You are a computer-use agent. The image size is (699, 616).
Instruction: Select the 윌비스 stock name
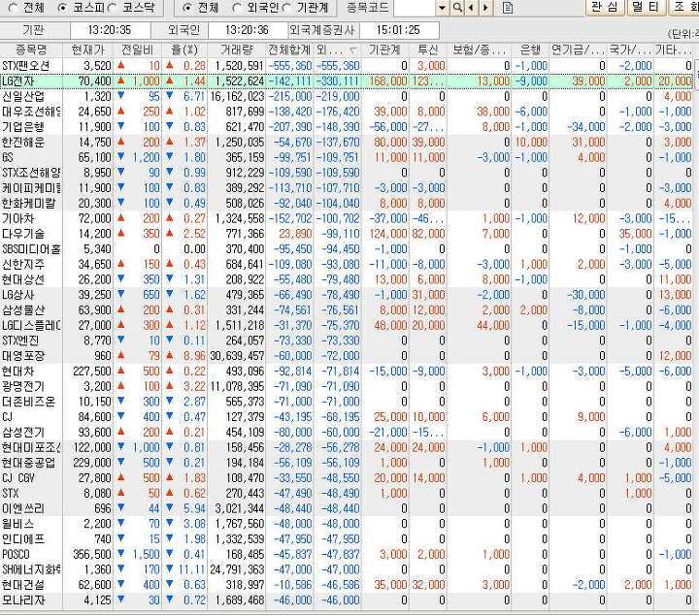pos(18,523)
